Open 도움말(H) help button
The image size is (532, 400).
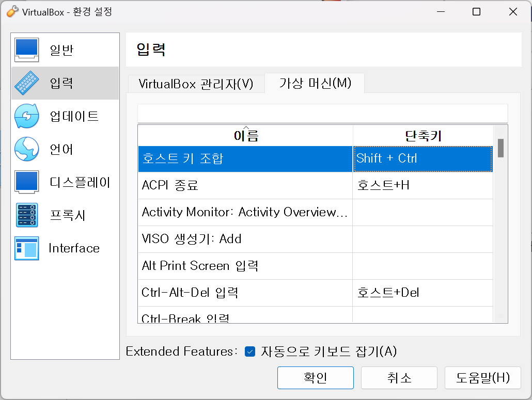coord(482,378)
